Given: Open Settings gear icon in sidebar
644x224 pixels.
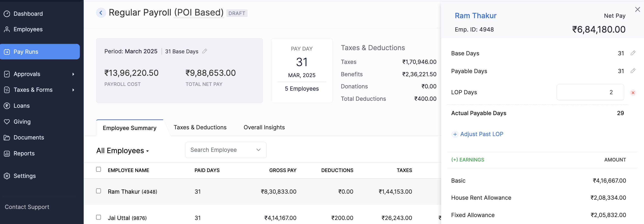Looking at the screenshot, I should point(7,176).
